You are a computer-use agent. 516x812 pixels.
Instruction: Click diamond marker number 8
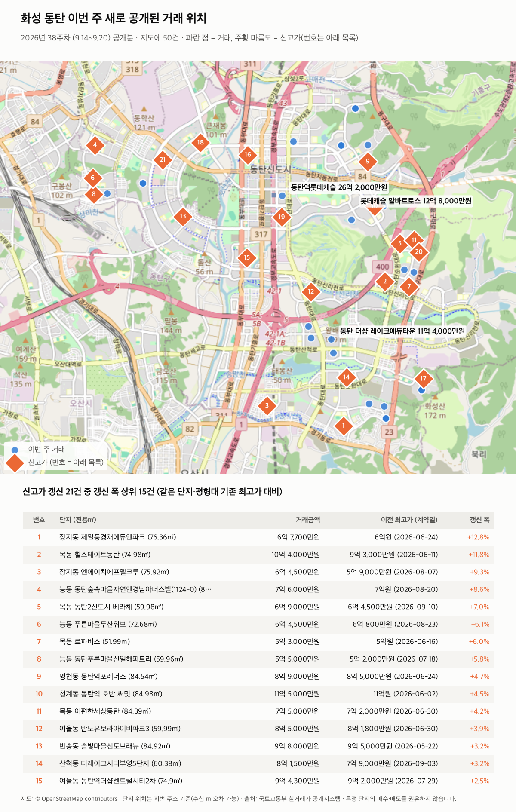94,194
